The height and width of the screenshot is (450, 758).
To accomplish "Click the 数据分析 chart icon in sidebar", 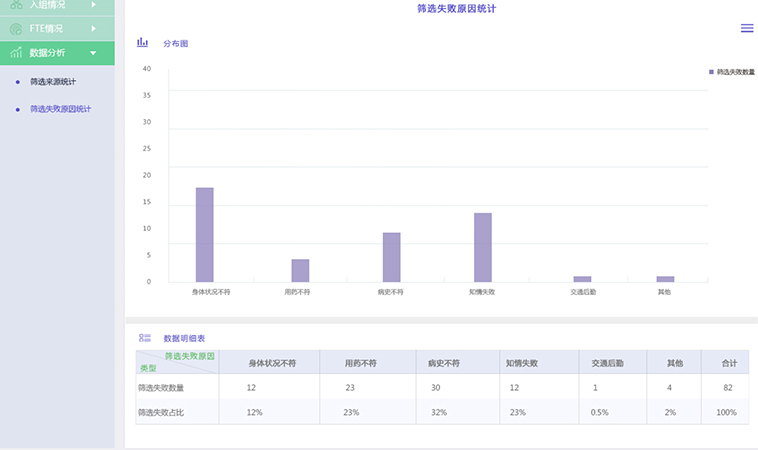I will click(x=16, y=53).
